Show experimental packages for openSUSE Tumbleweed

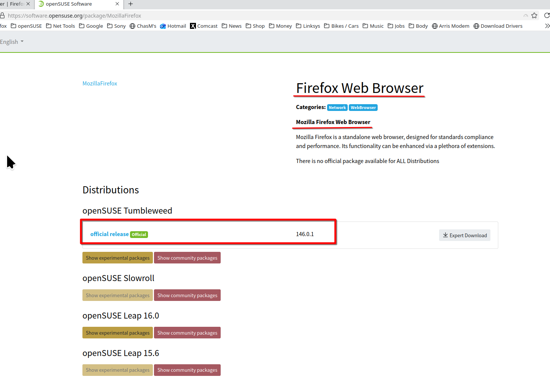pyautogui.click(x=118, y=258)
